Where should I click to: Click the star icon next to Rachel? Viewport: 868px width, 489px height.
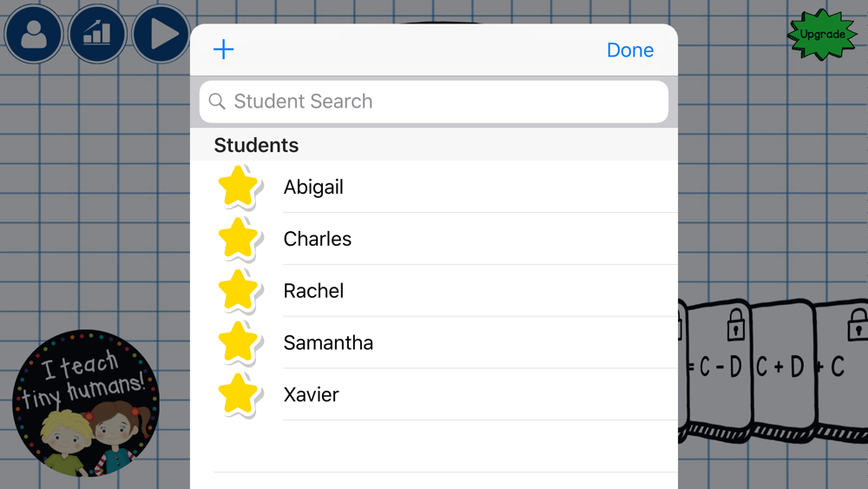pyautogui.click(x=240, y=291)
